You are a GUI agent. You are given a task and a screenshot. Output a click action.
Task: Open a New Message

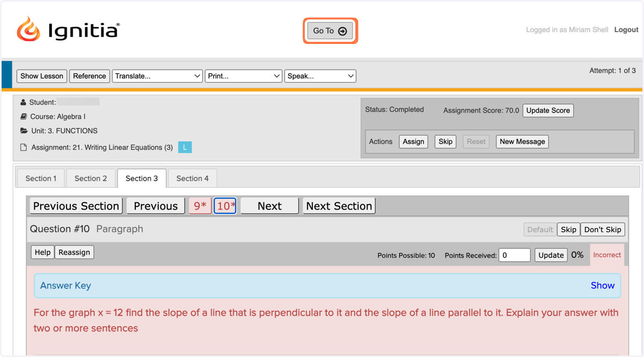(x=522, y=142)
